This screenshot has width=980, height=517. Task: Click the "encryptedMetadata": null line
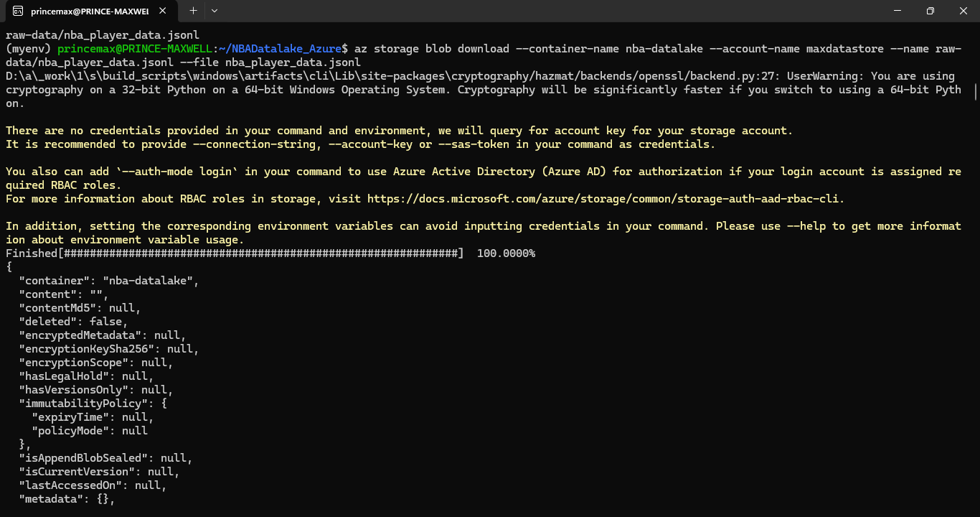(103, 335)
